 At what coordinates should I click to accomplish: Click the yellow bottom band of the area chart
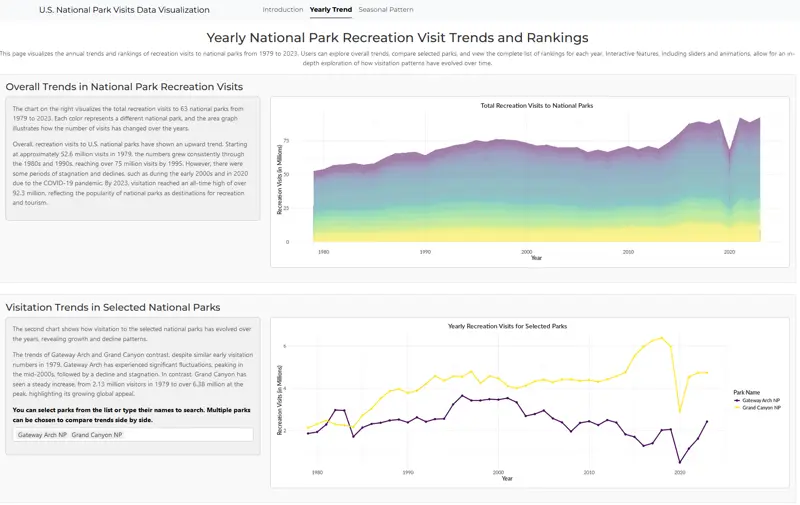(x=500, y=234)
